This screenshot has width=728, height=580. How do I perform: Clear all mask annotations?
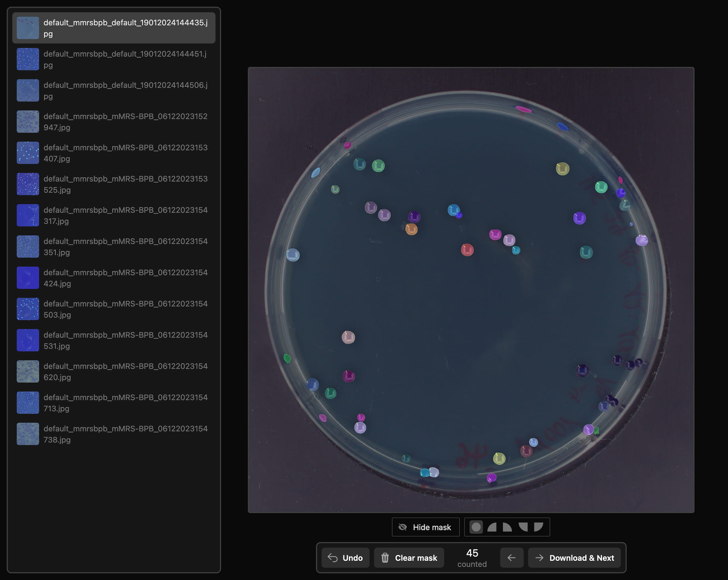[x=409, y=557]
